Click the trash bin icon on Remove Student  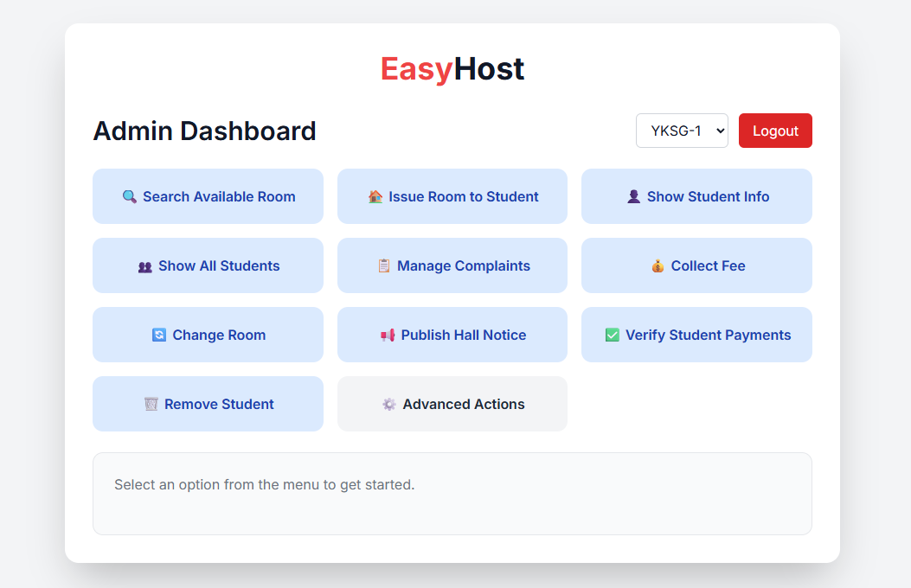(151, 405)
